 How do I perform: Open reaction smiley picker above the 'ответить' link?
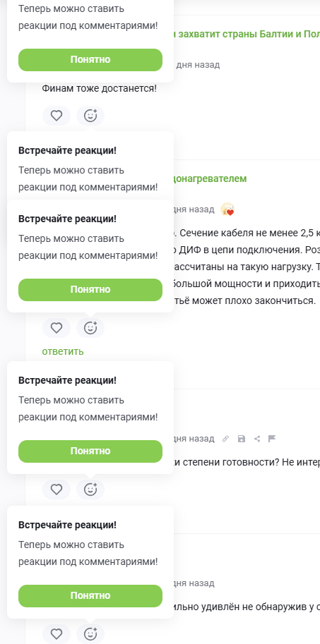(x=90, y=328)
